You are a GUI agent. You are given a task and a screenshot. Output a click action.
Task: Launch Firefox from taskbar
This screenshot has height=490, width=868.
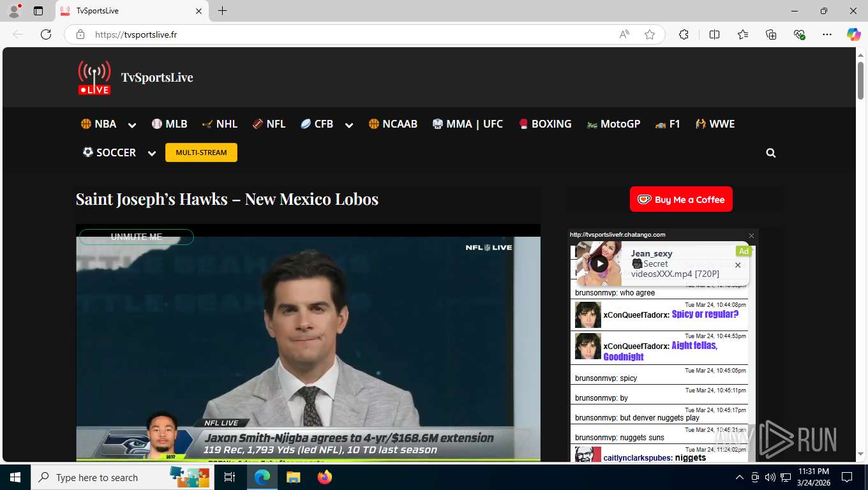(x=325, y=477)
